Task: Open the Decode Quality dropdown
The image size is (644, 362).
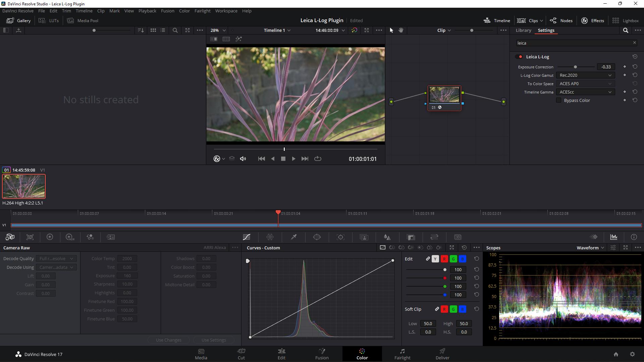Action: tap(56, 259)
